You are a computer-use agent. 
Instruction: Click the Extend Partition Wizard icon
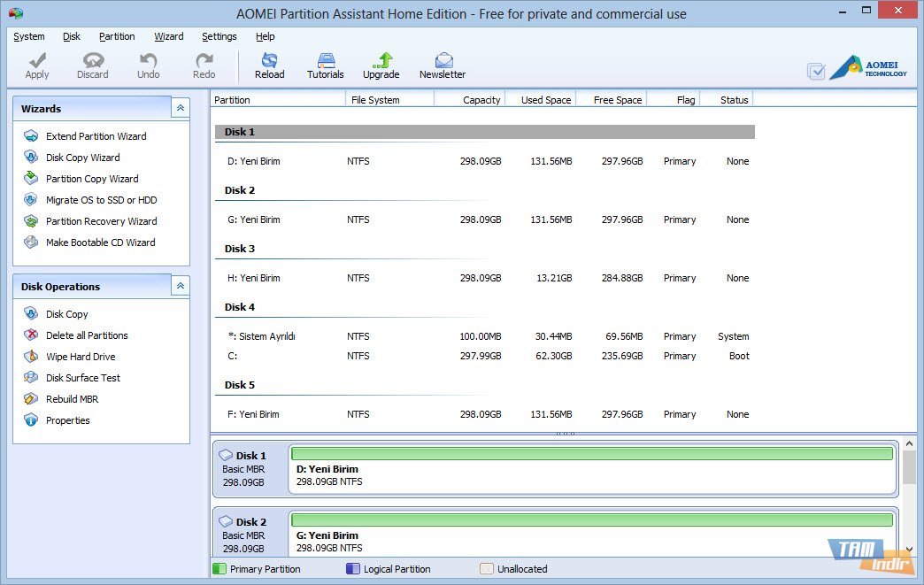(31, 136)
